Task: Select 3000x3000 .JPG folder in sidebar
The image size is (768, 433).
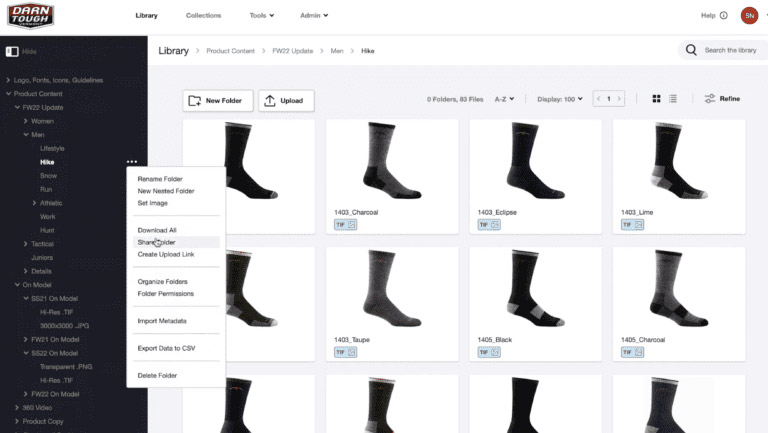Action: [x=64, y=326]
